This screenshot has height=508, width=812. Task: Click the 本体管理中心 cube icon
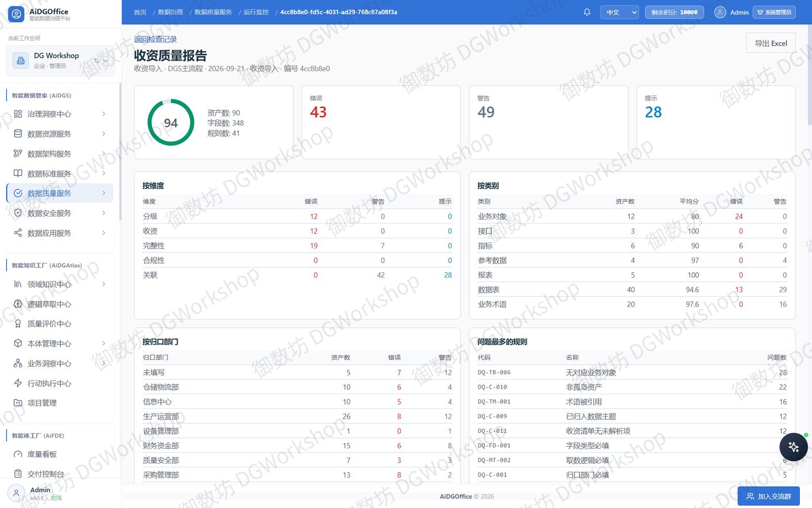[x=18, y=343]
